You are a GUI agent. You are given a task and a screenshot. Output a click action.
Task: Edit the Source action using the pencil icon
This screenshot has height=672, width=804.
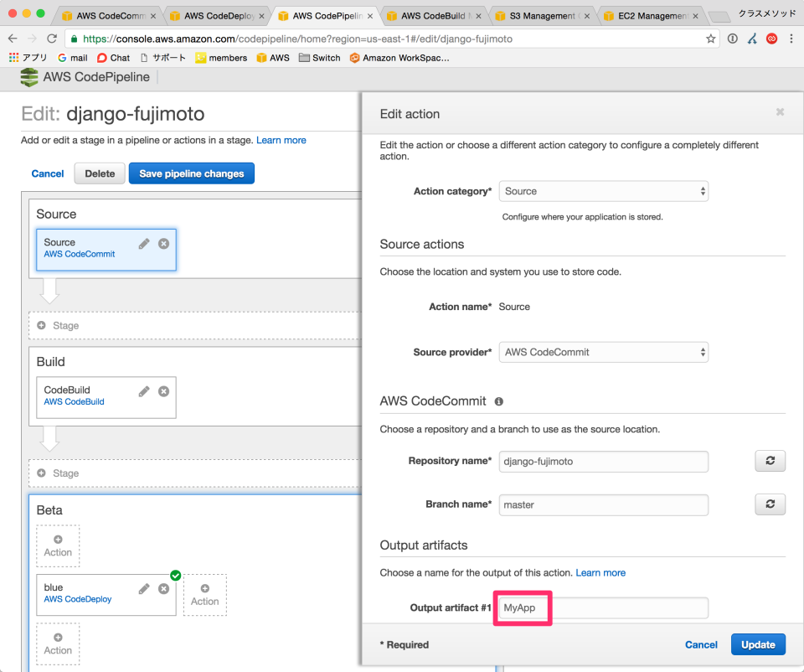[x=144, y=243]
